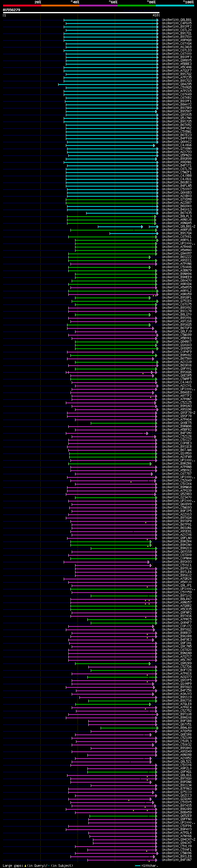
Task: Select the UniRef100_Q6ESR5 label
Action: [177, 376]
